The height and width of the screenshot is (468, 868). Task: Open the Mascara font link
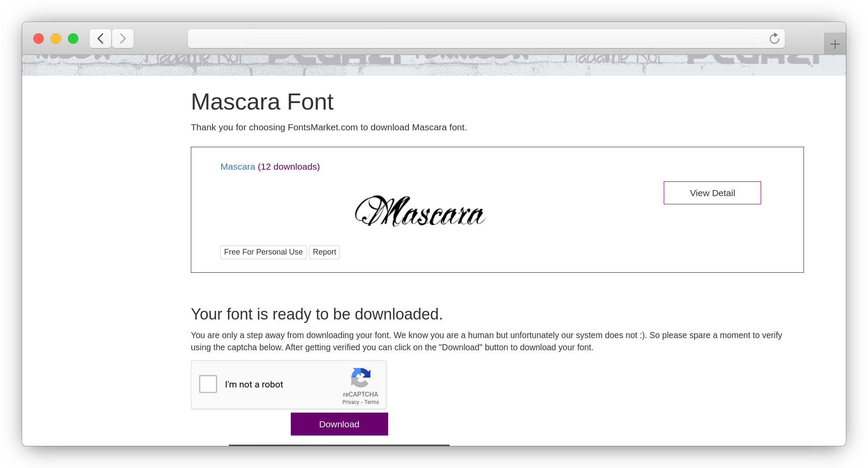click(x=238, y=167)
